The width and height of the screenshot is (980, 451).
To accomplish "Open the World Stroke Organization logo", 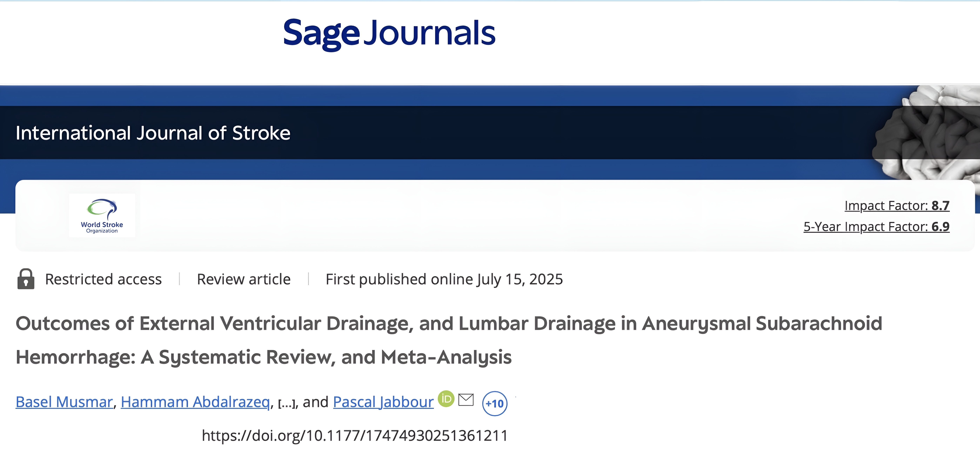I will (102, 216).
